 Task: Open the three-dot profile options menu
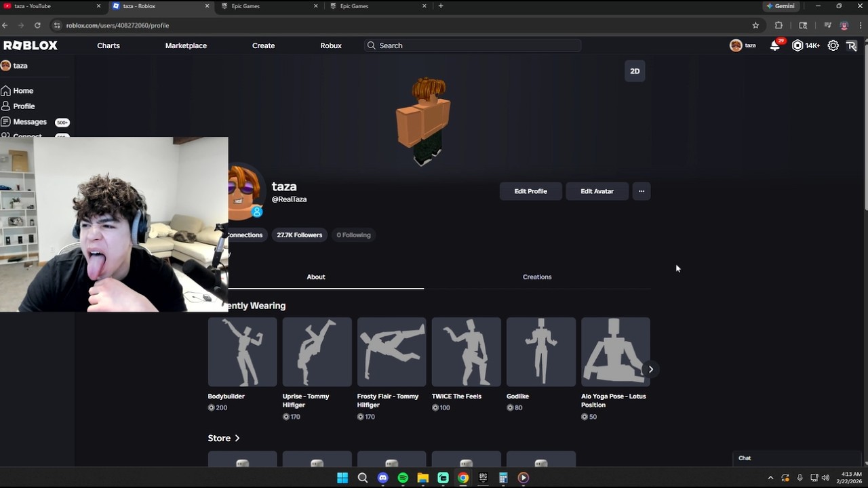642,191
